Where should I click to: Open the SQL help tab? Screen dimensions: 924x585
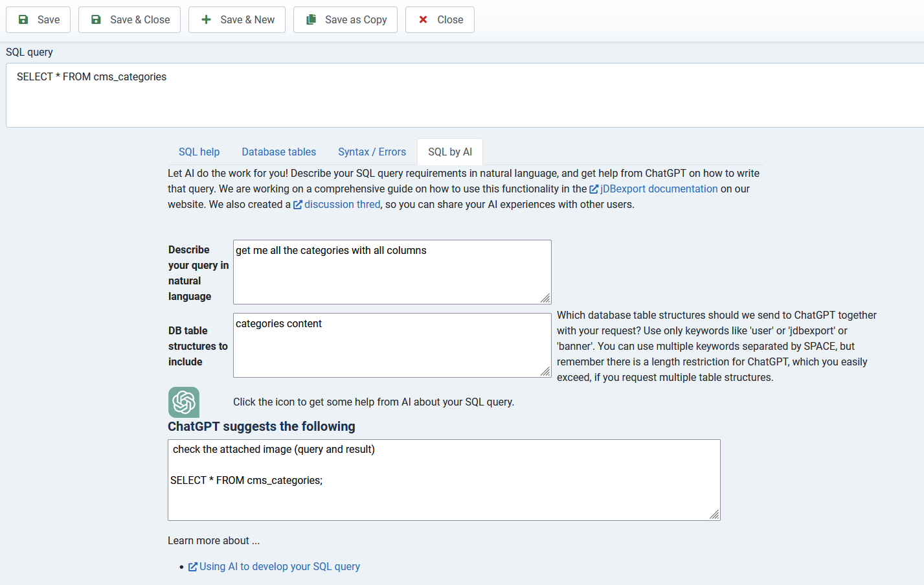[x=199, y=152]
